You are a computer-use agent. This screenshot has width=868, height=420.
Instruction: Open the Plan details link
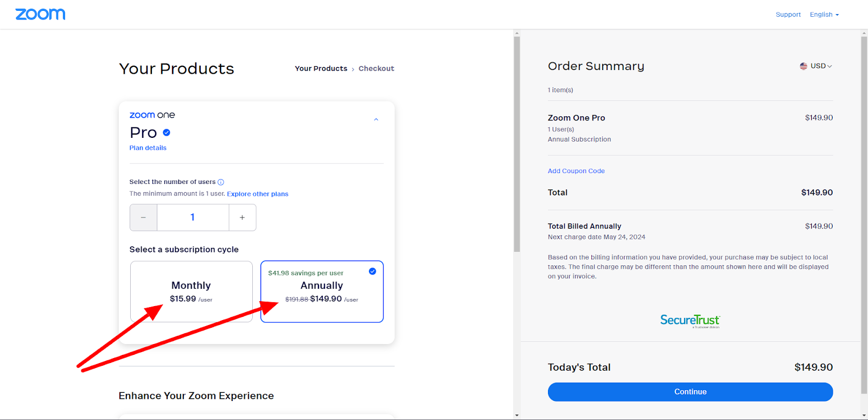148,148
